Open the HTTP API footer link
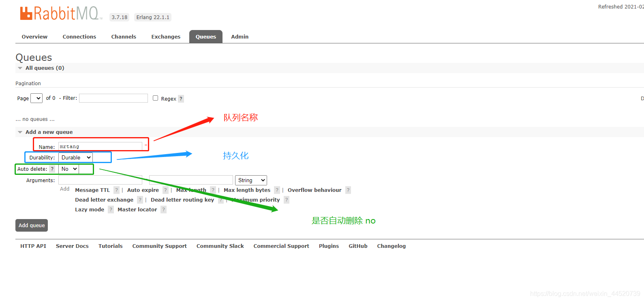 click(33, 246)
